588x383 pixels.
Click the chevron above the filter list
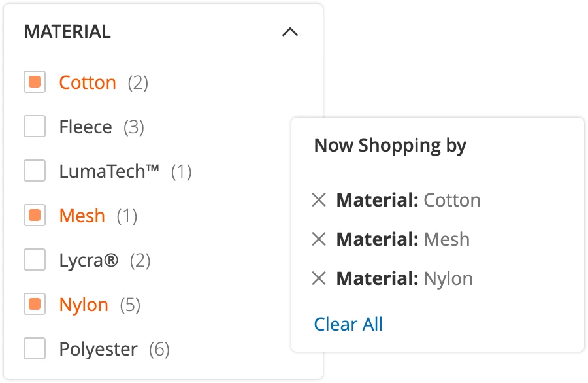291,31
